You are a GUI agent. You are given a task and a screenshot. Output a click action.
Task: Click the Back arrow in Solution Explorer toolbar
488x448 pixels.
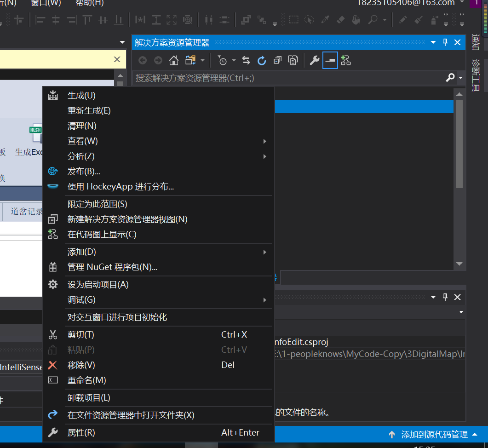click(x=143, y=60)
